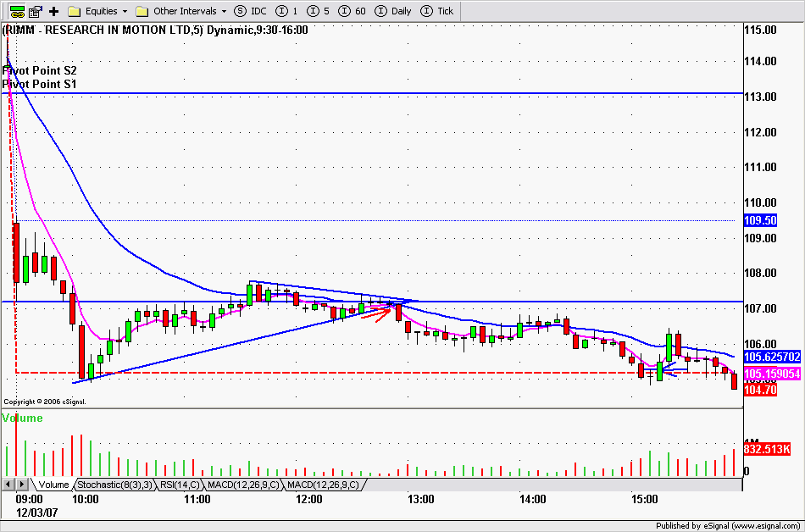Click the 12/03/07 date label
The height and width of the screenshot is (532, 805).
point(37,513)
